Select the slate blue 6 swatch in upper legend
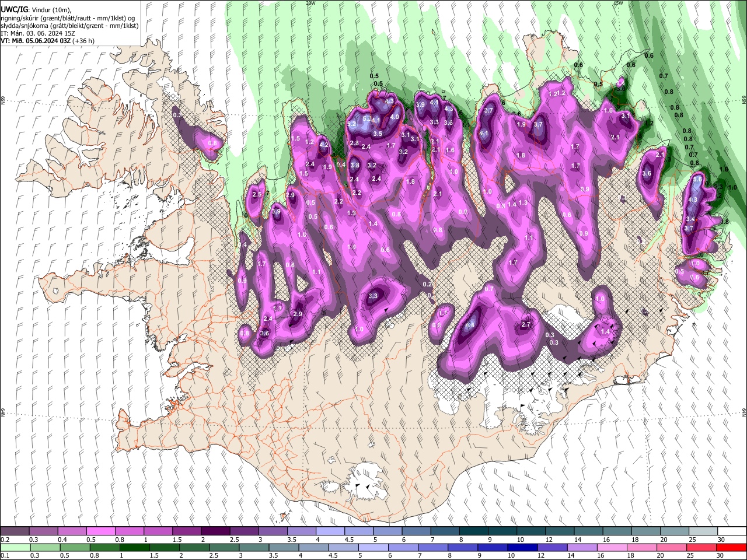The height and width of the screenshot is (560, 747). coord(417,531)
